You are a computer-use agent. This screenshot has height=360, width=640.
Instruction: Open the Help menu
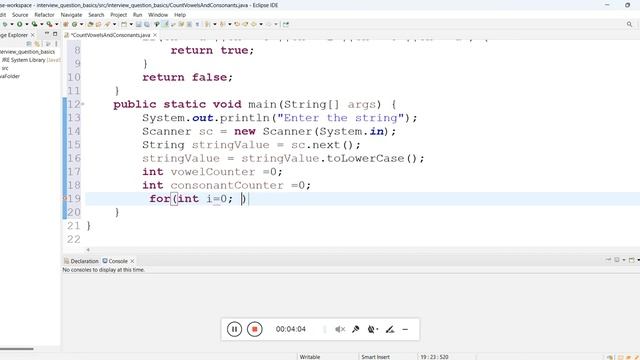pos(180,15)
